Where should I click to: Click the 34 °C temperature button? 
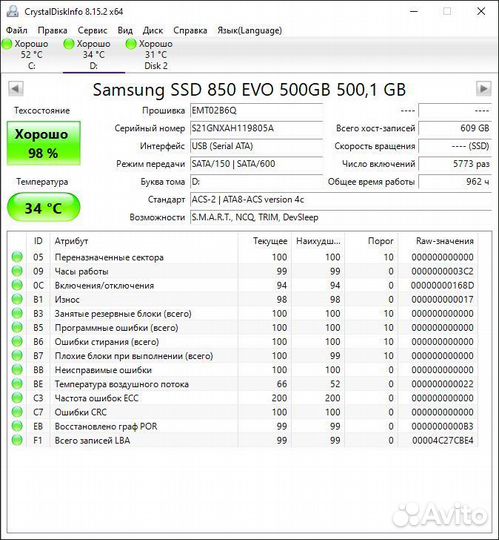(43, 208)
